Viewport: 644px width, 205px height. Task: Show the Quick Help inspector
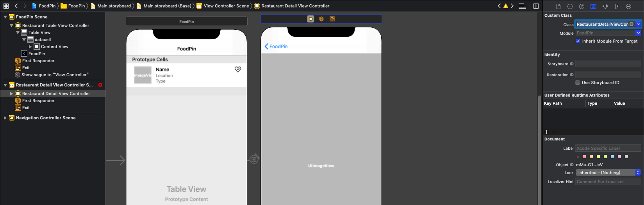pos(582,6)
